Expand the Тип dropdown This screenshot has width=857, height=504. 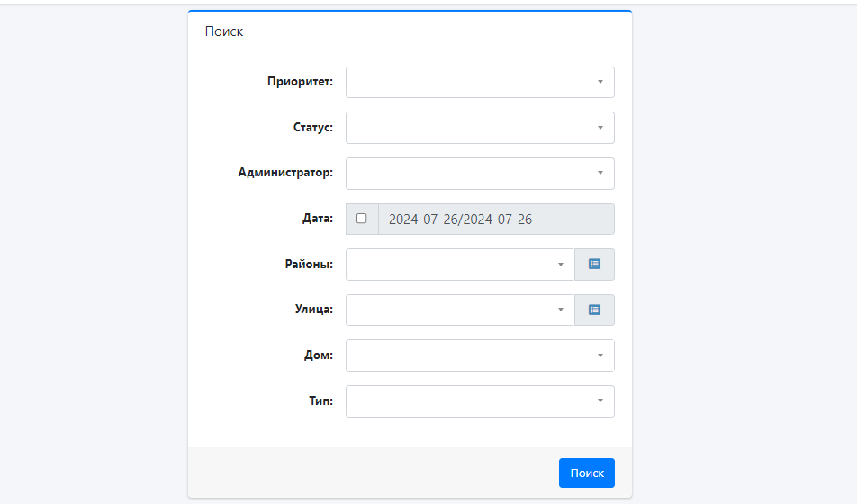(480, 401)
